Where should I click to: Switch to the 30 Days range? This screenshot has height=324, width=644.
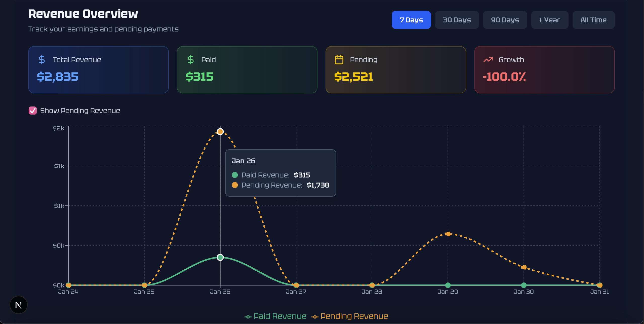pyautogui.click(x=457, y=20)
